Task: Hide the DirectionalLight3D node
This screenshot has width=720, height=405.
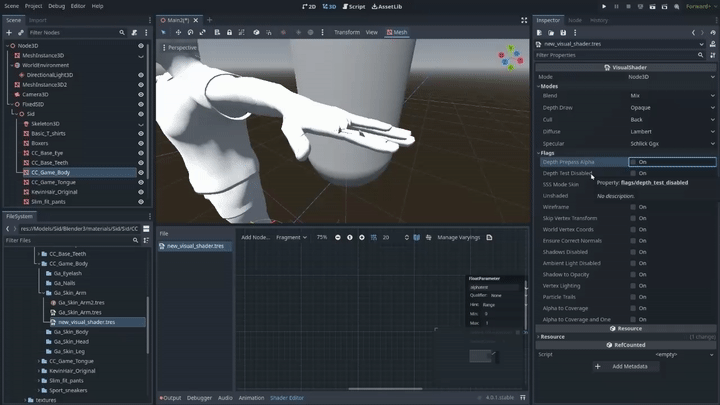Action: [x=141, y=75]
